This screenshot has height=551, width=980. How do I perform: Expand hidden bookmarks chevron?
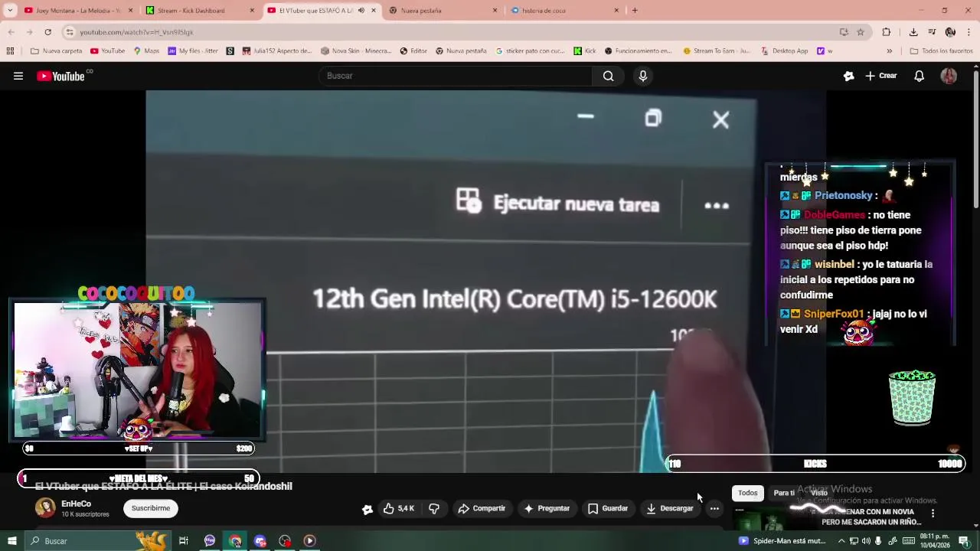(889, 51)
